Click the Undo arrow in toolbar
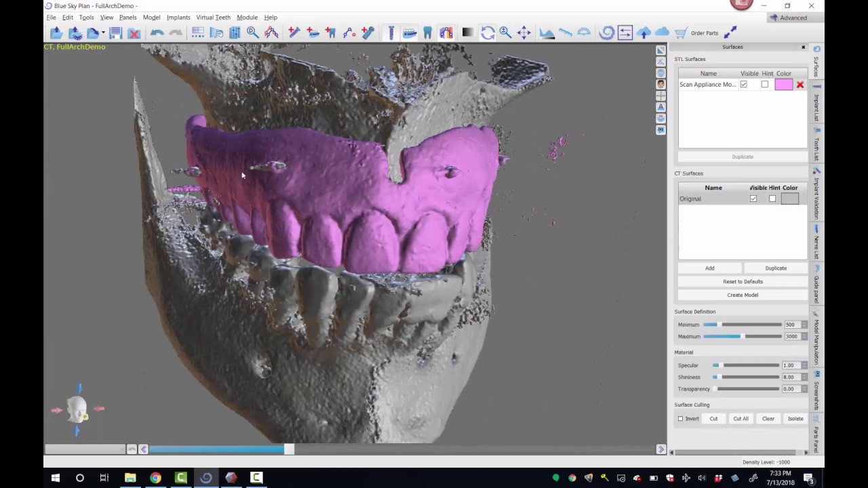This screenshot has width=868, height=488. 157,33
